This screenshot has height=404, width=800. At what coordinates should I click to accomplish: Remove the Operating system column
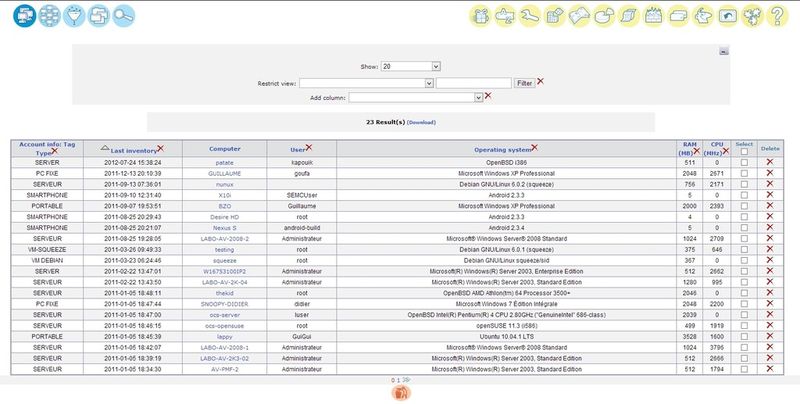(535, 148)
